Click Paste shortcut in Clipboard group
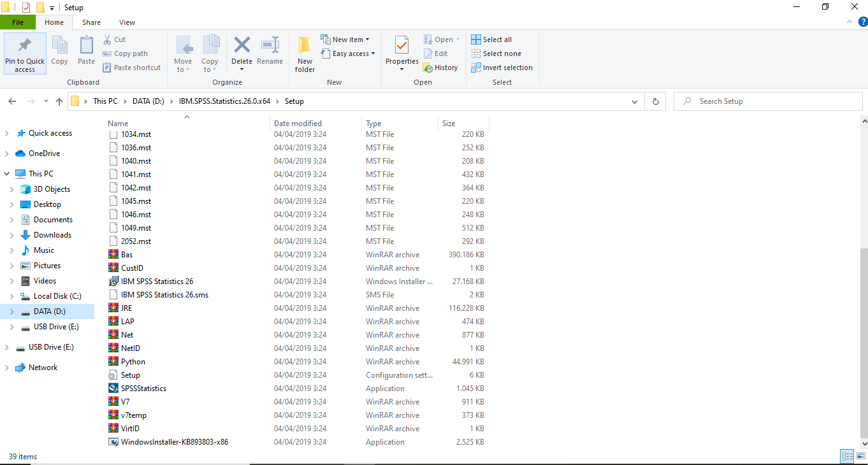The width and height of the screenshot is (868, 465). click(132, 68)
